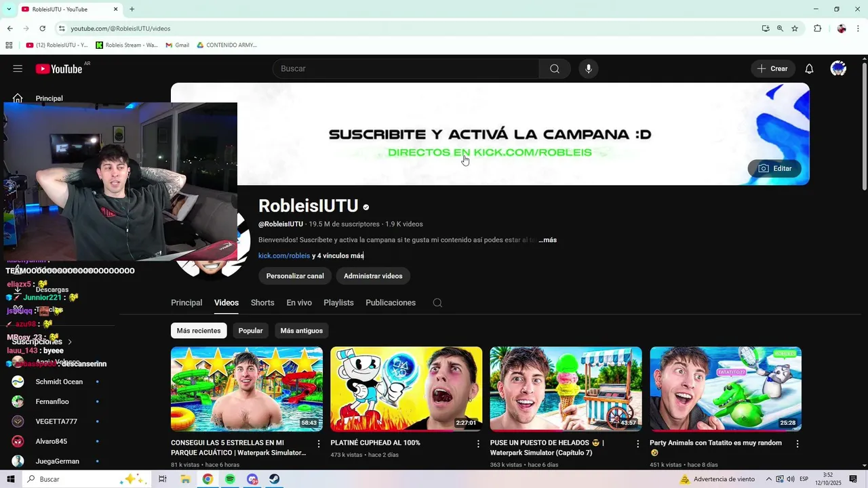Viewport: 868px width, 488px height.
Task: Select the Más recientes filter chip
Action: pyautogui.click(x=199, y=331)
